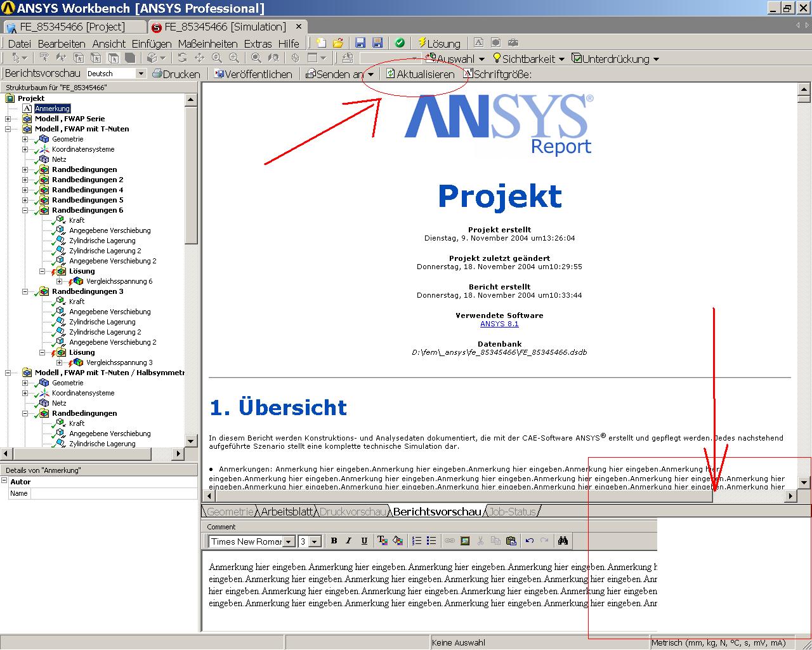The width and height of the screenshot is (812, 650).
Task: Collapse the Autor details group
Action: click(4, 482)
